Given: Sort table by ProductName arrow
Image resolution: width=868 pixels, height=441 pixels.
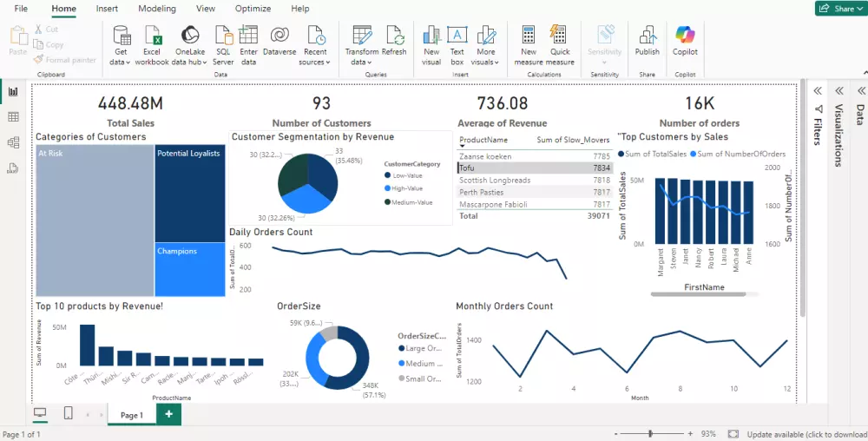Looking at the screenshot, I should point(463,147).
